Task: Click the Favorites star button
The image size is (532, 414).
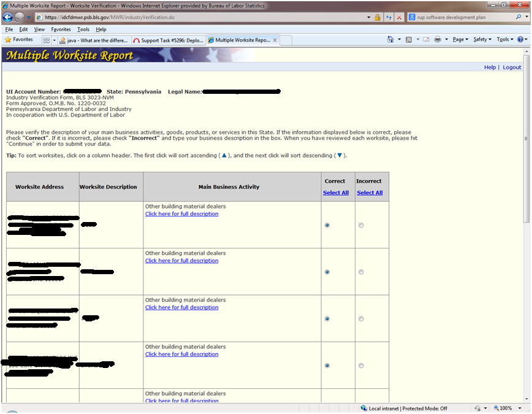Action: click(x=19, y=40)
